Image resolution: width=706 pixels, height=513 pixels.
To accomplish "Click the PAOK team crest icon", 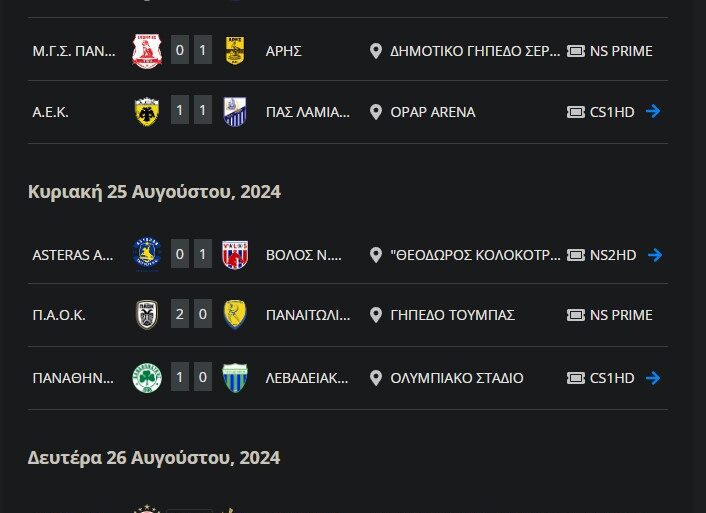I will (147, 315).
